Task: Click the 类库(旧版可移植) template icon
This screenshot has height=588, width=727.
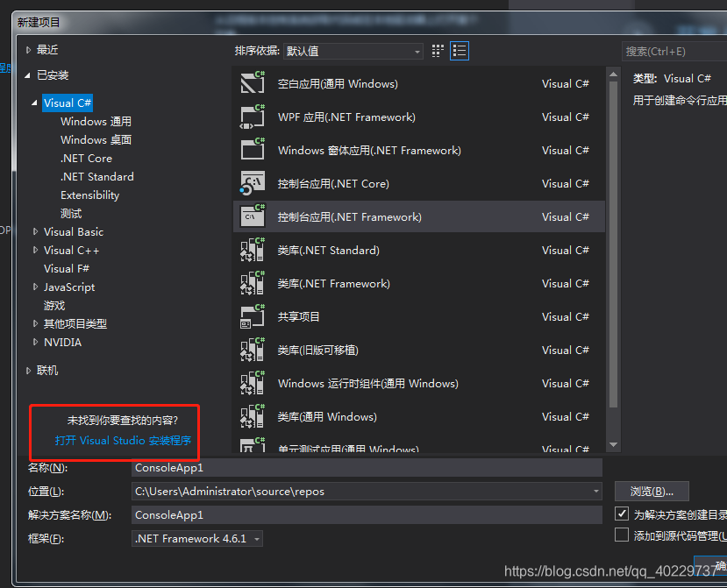Action: [x=253, y=351]
